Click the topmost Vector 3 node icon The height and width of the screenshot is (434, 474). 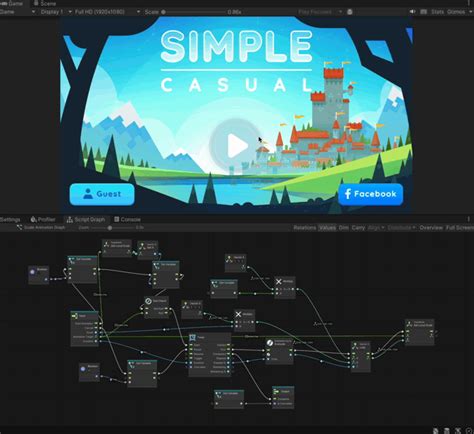point(229,259)
